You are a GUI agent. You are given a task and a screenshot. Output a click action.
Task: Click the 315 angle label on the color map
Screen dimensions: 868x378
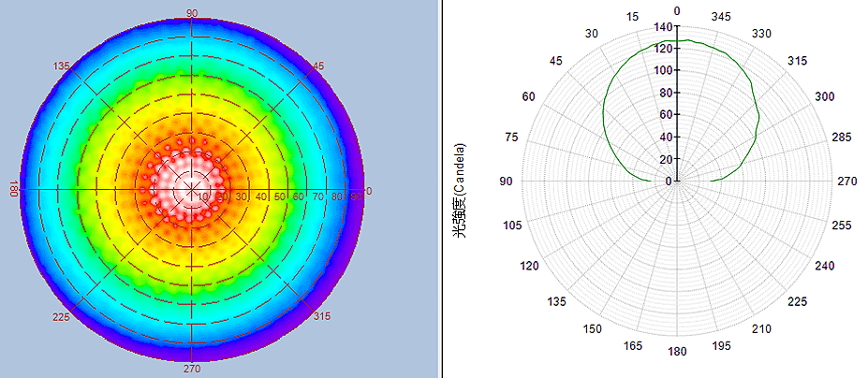[320, 316]
